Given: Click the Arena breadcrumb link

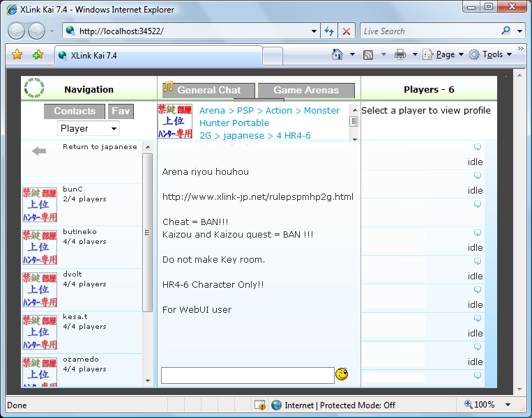Looking at the screenshot, I should [x=212, y=111].
